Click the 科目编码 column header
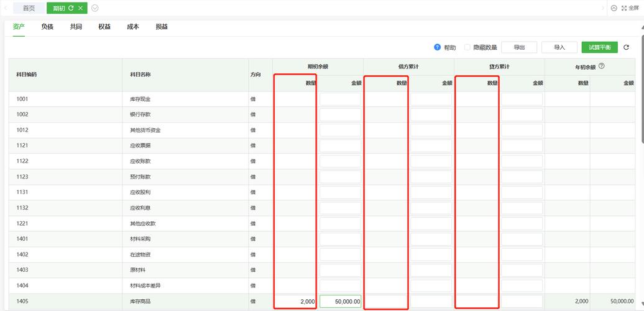Screen dimensions: 644x311 pyautogui.click(x=27, y=75)
